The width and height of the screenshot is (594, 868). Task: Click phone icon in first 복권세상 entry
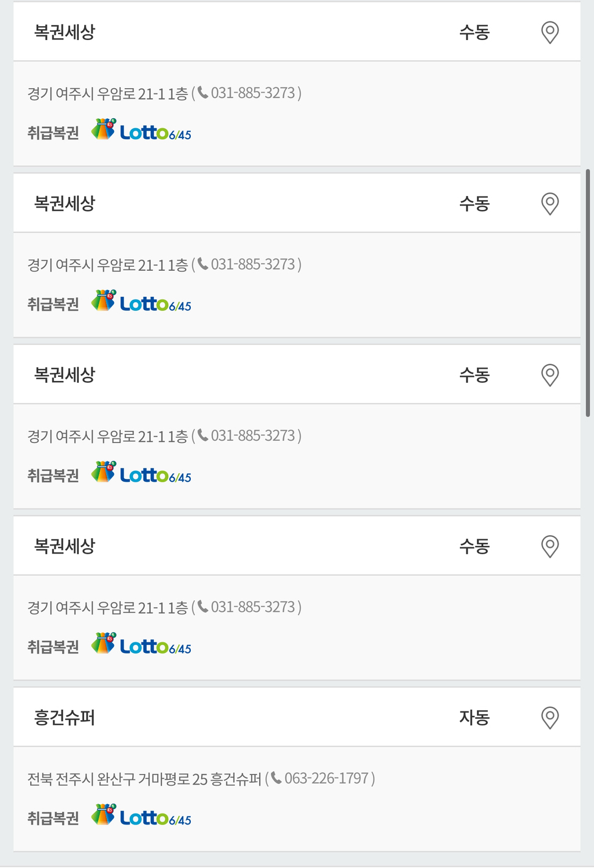202,92
